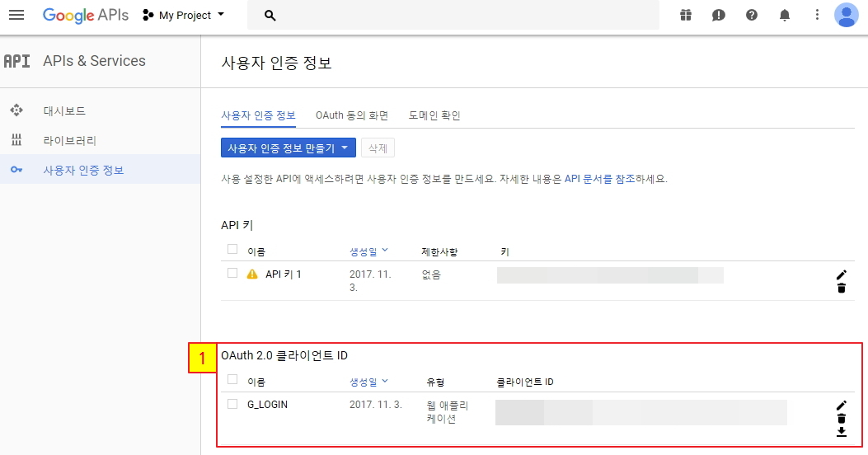Click the 이름 column header in the API 키 table
This screenshot has height=455, width=868.
[x=256, y=252]
